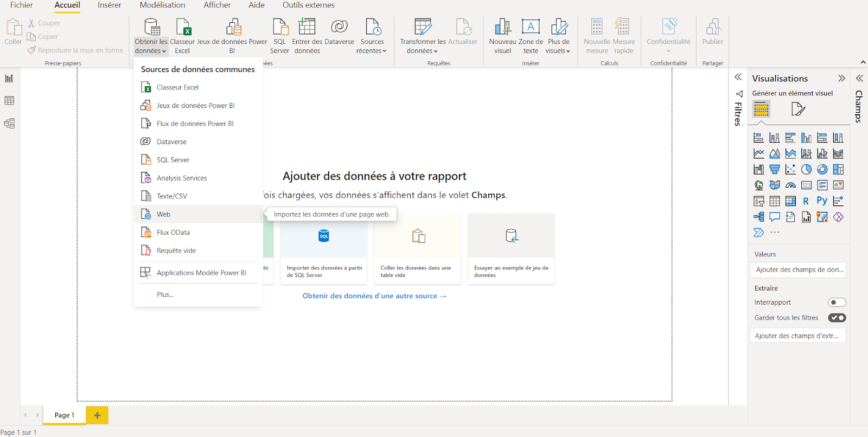Open the visual Format pane paintbrush icon
The image size is (868, 437).
798,109
